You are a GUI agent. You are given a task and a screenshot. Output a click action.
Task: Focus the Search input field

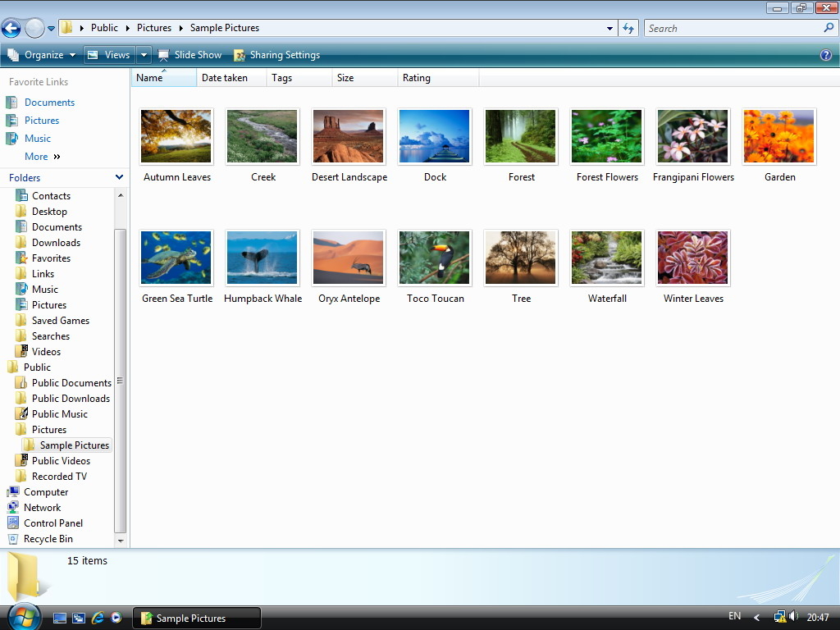coord(734,29)
